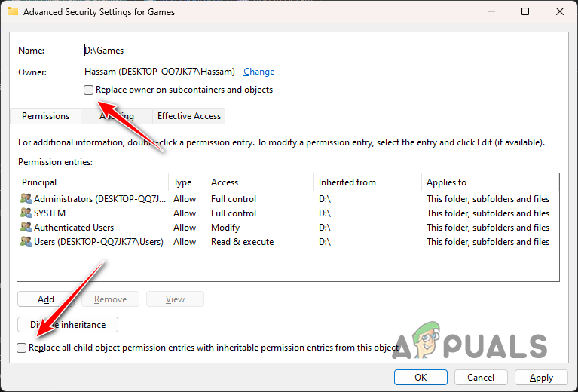The width and height of the screenshot is (578, 392).
Task: Click Applies to value in the Users row
Action: 488,242
